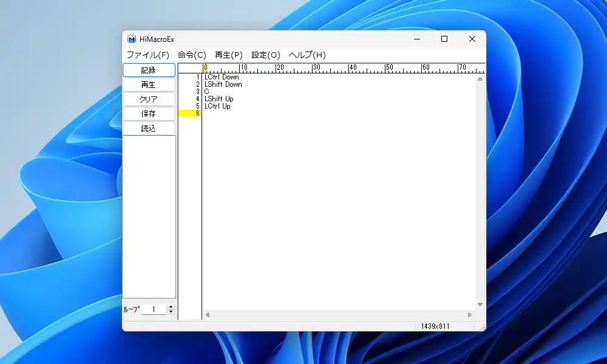Open the ファイル(F) menu
This screenshot has width=607, height=364.
(148, 55)
